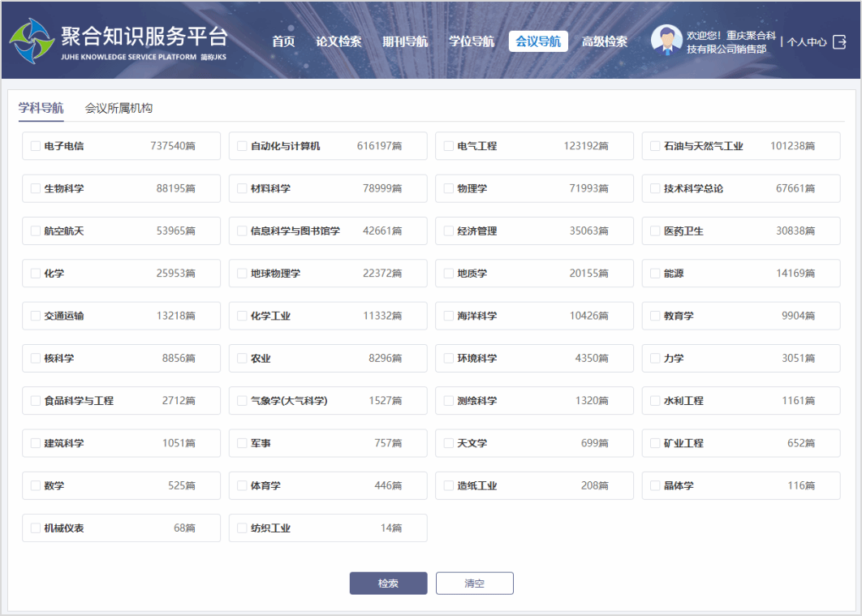Select the 学科导航 tab
The image size is (862, 616).
[x=41, y=108]
